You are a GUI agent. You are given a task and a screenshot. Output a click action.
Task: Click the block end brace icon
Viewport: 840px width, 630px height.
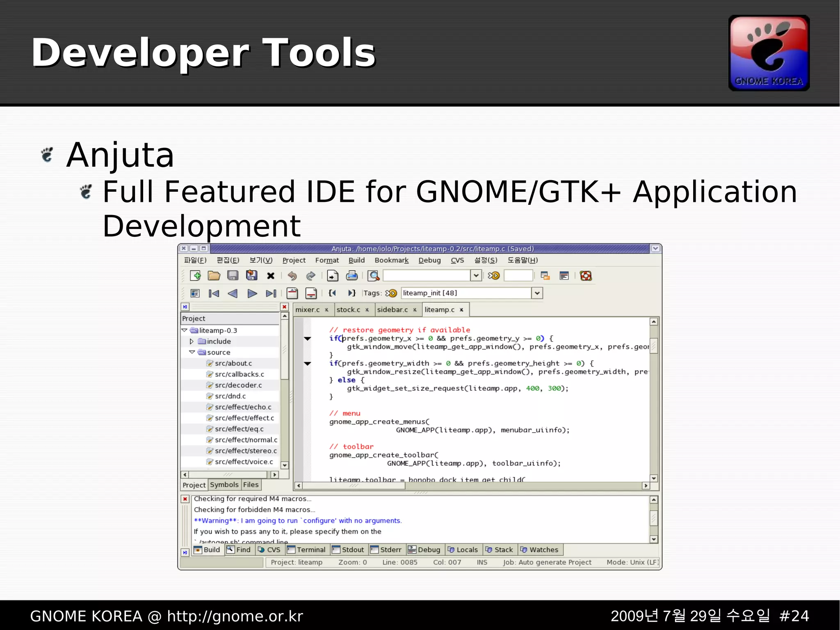click(x=352, y=293)
